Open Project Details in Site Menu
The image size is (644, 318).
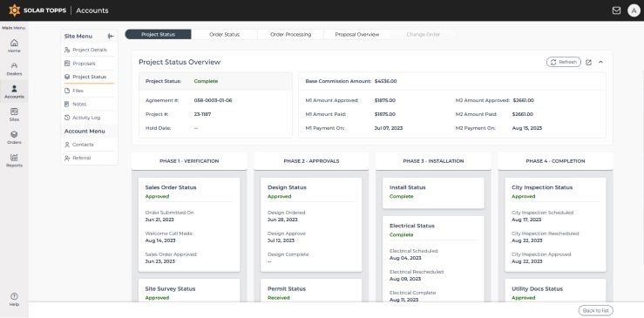point(89,50)
